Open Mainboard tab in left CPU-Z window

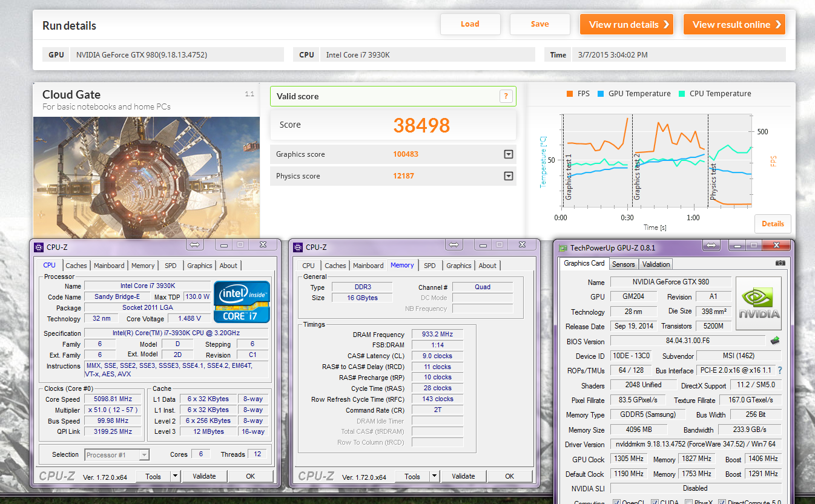pyautogui.click(x=109, y=266)
